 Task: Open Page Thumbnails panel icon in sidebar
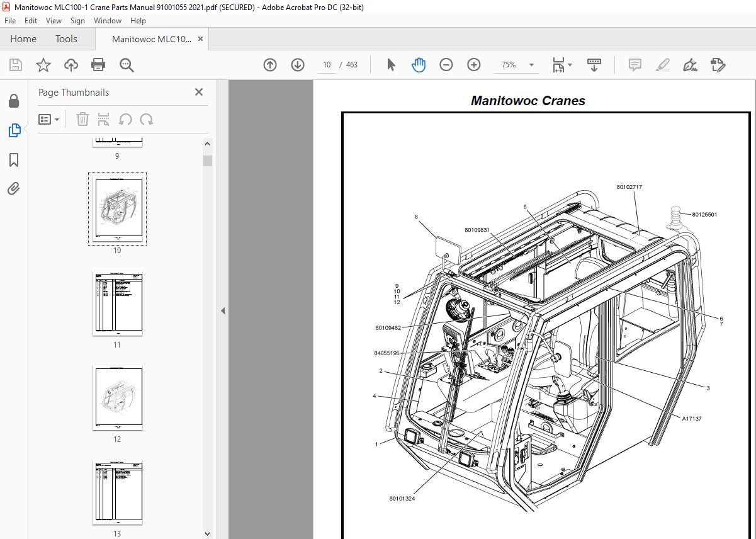[14, 130]
